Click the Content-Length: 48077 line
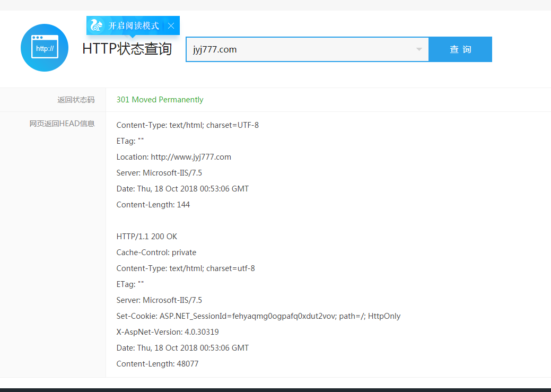The width and height of the screenshot is (551, 392). [x=158, y=364]
